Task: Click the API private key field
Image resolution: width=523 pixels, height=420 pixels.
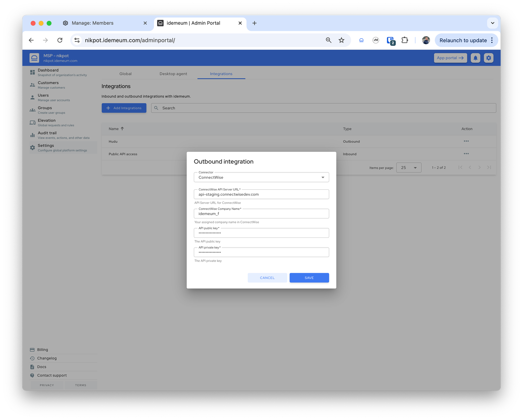Action: click(261, 252)
